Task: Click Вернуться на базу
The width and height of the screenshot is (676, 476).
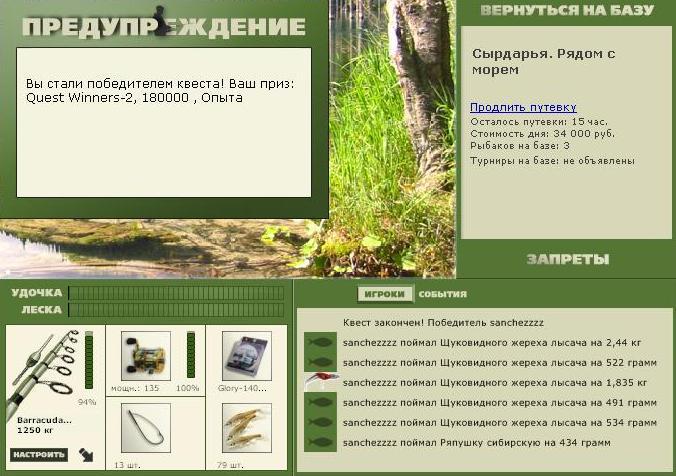Action: pos(567,10)
